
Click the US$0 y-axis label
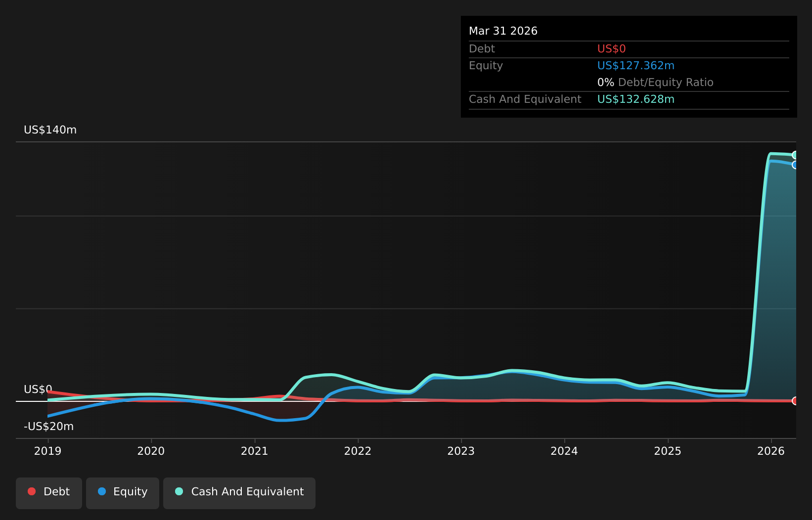[38, 390]
